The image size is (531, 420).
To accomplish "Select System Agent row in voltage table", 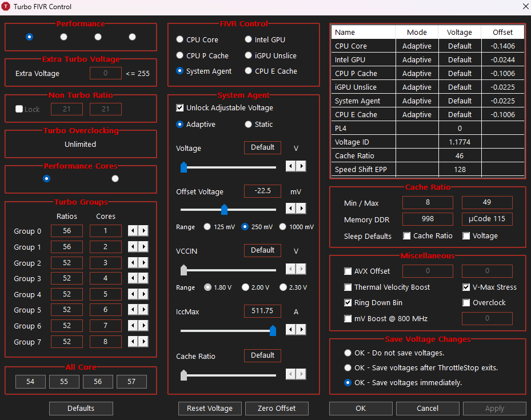I will tap(428, 101).
